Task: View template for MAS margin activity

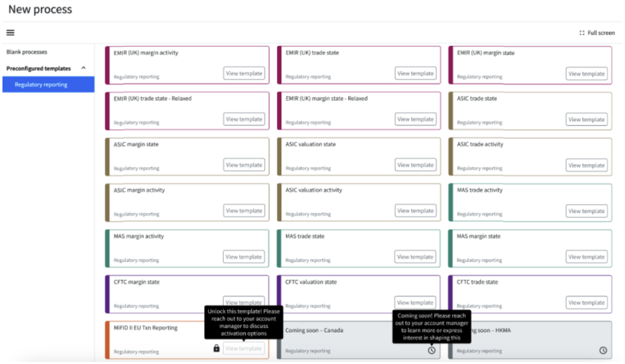Action: click(244, 257)
